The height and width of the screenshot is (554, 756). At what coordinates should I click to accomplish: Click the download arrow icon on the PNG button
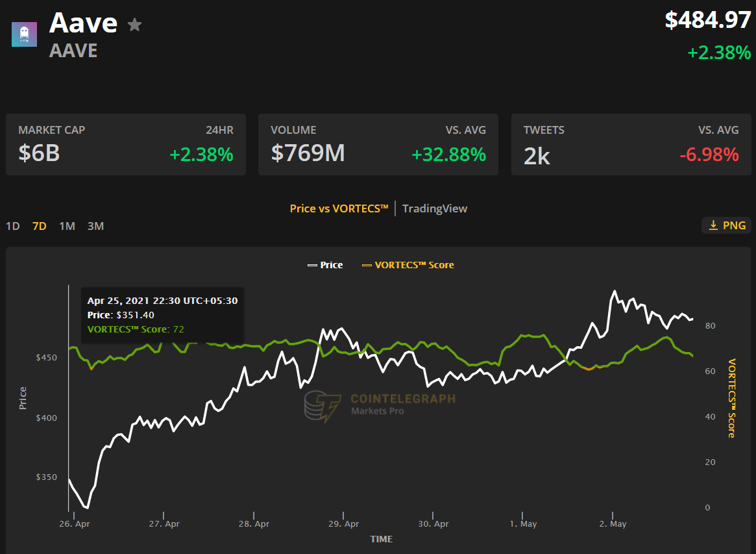713,225
